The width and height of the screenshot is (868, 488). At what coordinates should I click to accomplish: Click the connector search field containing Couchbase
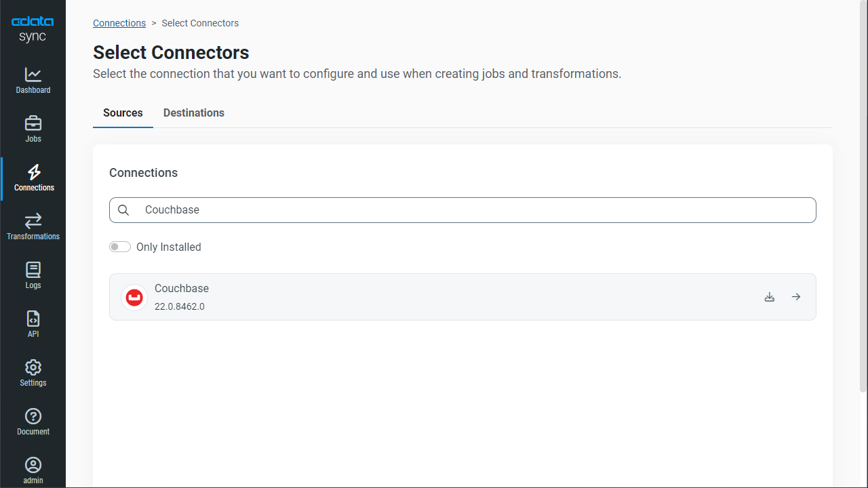point(462,210)
